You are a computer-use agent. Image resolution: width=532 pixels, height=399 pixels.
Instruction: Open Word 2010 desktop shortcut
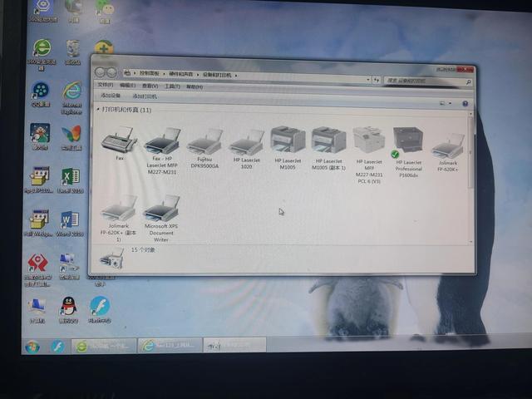70,224
